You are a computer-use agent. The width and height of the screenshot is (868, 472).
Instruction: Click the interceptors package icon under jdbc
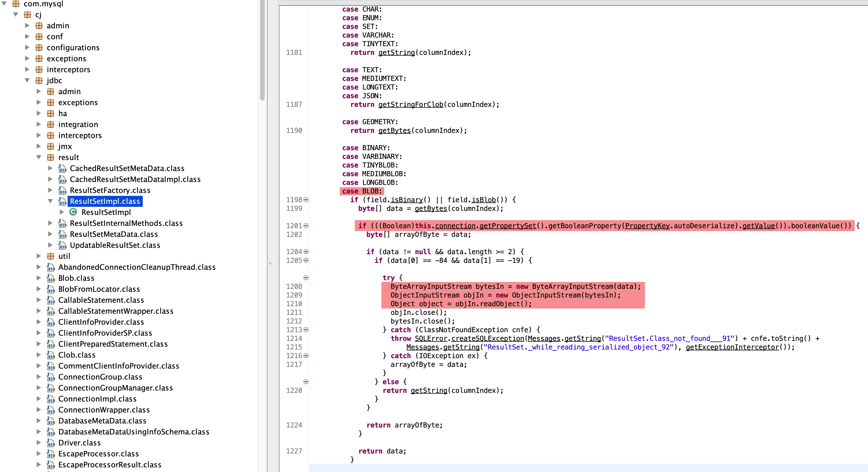[51, 135]
